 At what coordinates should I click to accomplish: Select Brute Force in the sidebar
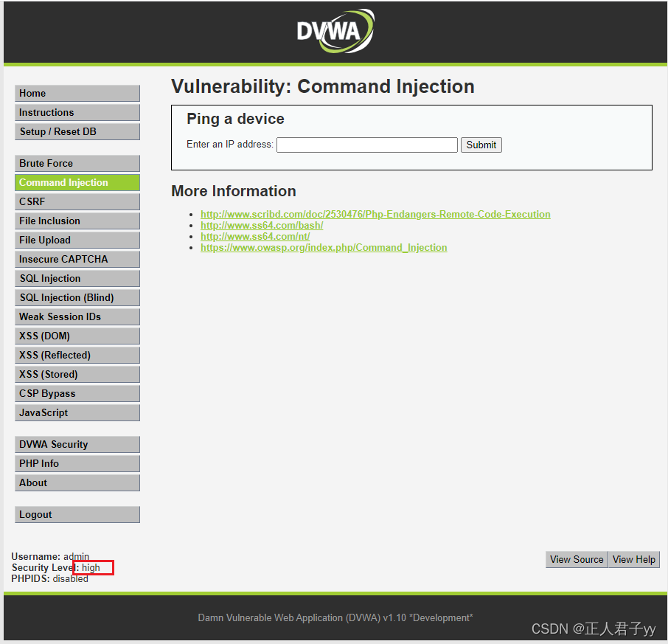coord(77,163)
